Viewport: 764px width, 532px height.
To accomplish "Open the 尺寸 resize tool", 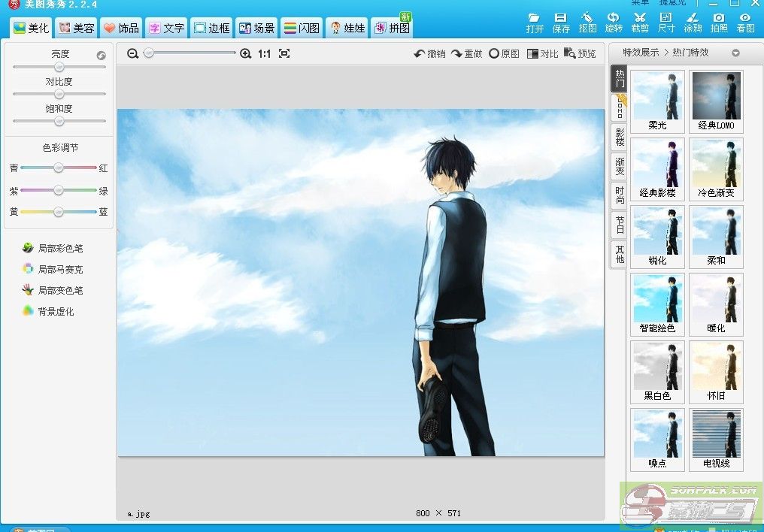I will pyautogui.click(x=666, y=23).
